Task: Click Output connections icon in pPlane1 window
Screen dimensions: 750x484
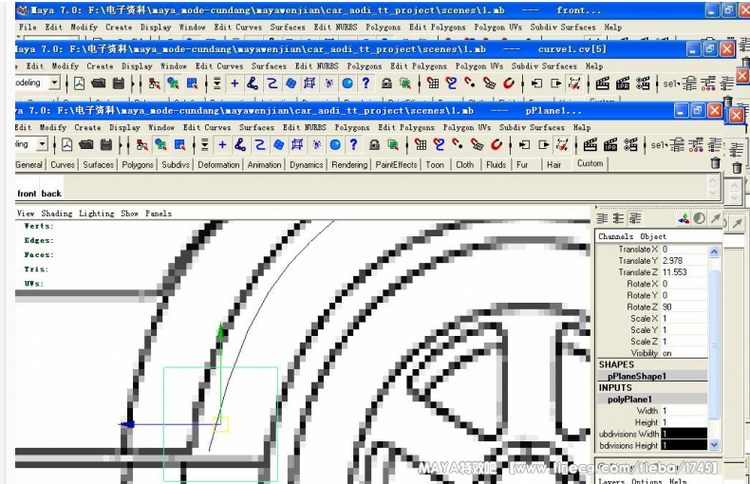Action: pos(543,144)
